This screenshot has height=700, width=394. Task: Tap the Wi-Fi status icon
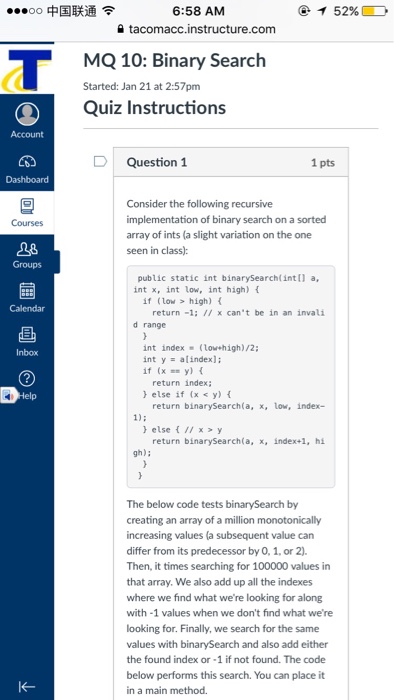[108, 10]
